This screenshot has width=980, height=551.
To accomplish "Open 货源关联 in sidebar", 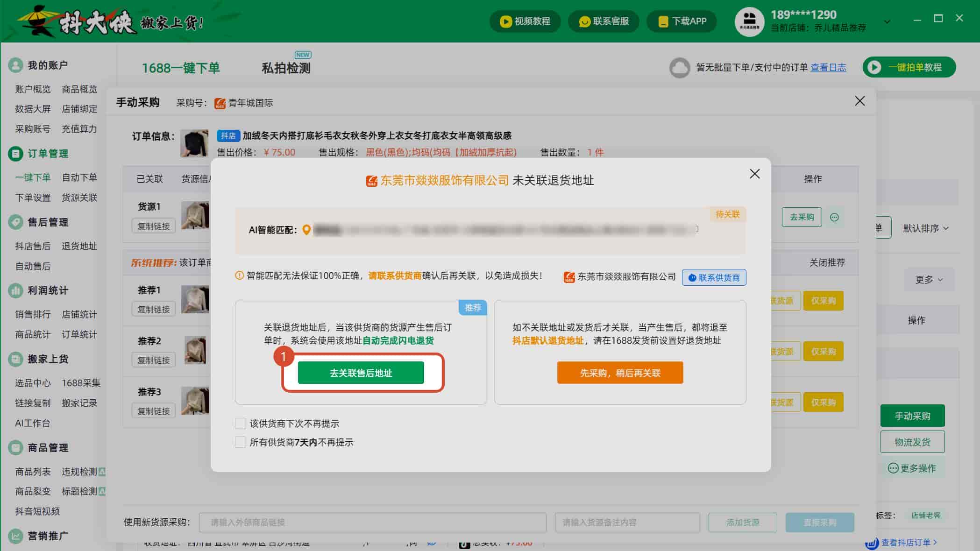I will point(79,198).
